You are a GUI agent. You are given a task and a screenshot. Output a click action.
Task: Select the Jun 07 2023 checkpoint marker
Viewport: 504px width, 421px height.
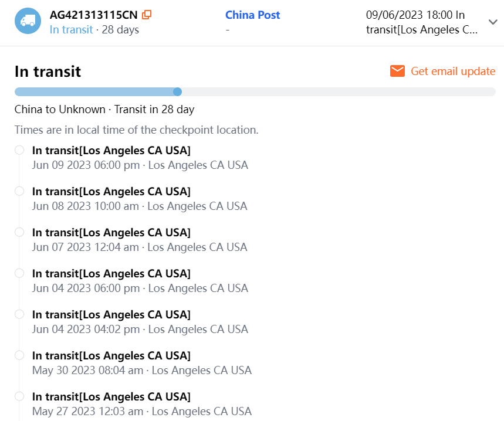[x=19, y=232]
